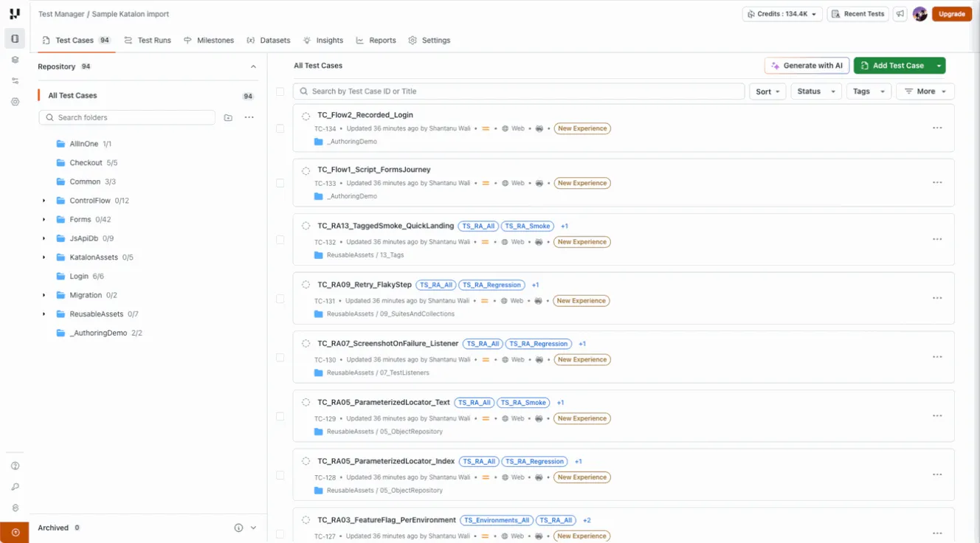The width and height of the screenshot is (980, 543).
Task: Open three-dot menu for TC_RA09_Retry_FlakyStep
Action: 937,298
